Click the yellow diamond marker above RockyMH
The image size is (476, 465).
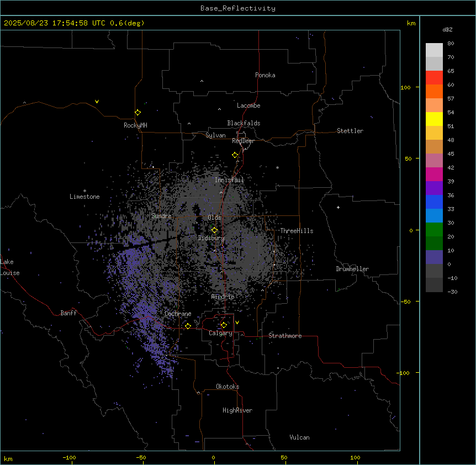(137, 113)
